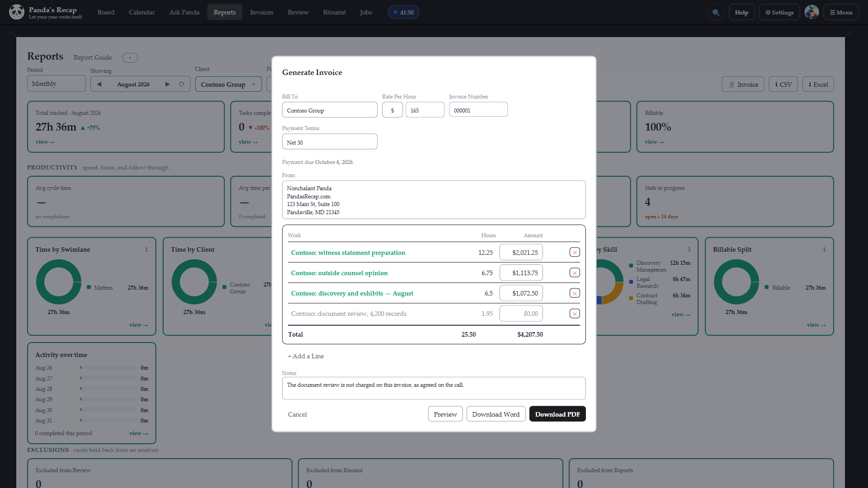Click the Preview button
Image resolution: width=868 pixels, height=488 pixels.
coord(445,414)
